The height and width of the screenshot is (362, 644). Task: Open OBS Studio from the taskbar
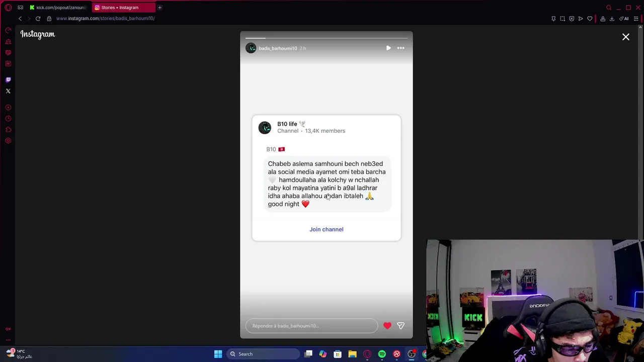pos(412,354)
